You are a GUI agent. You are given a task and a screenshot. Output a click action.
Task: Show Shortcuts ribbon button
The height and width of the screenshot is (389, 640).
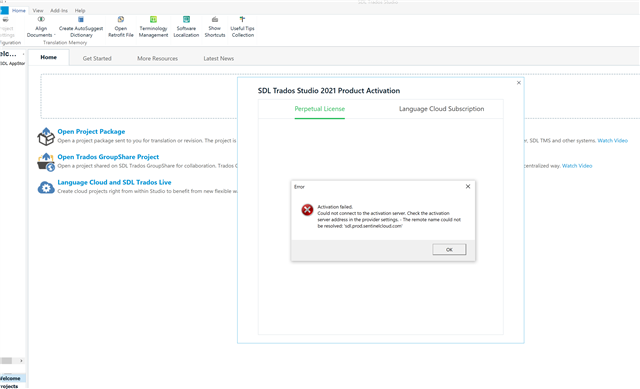tap(215, 27)
